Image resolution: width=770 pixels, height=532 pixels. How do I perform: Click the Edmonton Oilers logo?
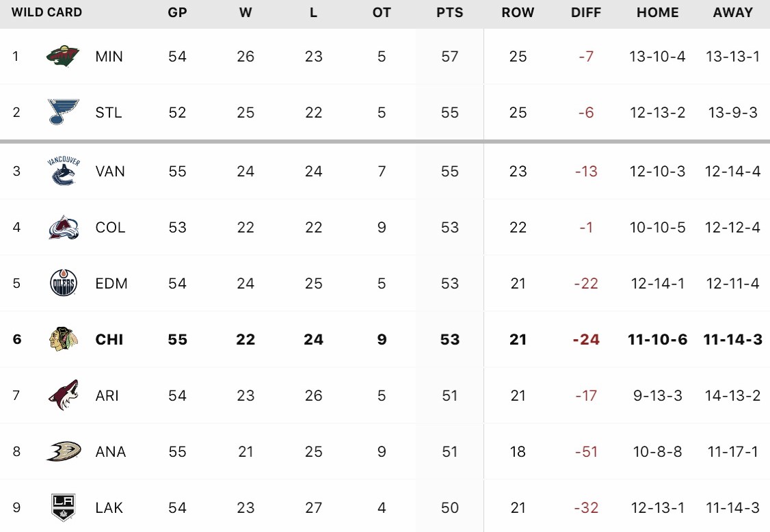click(64, 283)
